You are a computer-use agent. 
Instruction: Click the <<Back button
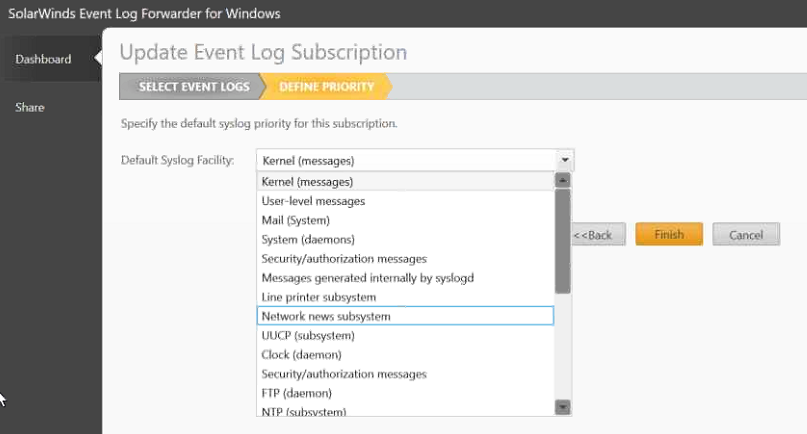598,235
